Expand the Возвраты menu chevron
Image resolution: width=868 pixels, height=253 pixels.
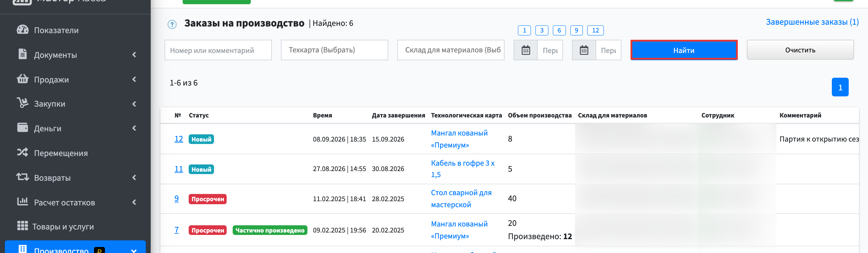(x=134, y=177)
